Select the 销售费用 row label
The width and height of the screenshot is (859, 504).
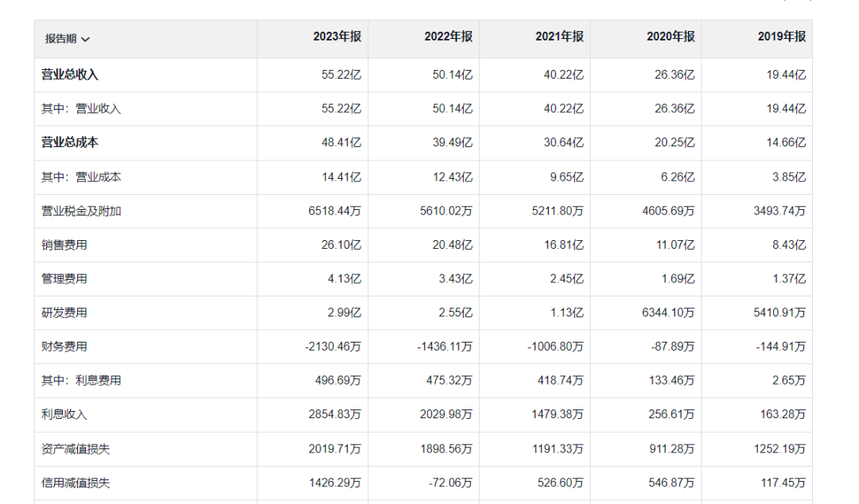coord(64,245)
